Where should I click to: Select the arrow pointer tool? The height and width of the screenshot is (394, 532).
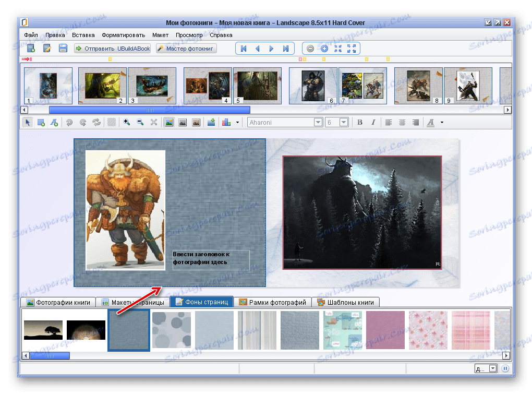coord(28,122)
